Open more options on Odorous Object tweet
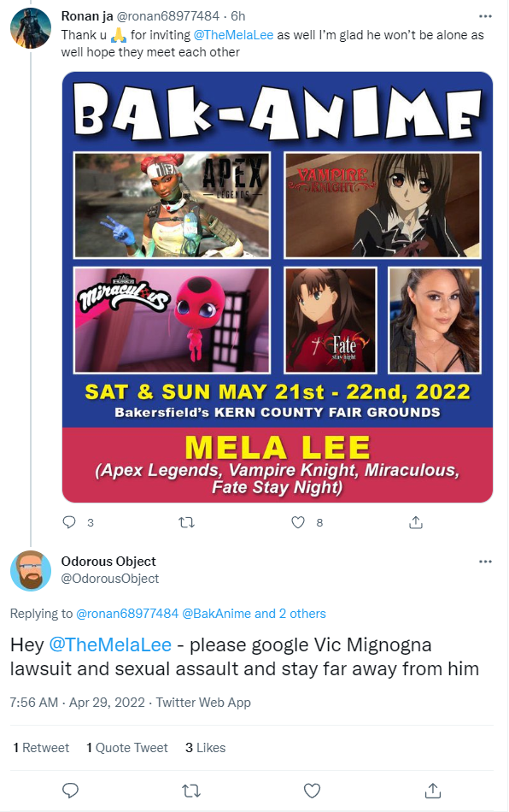This screenshot has height=812, width=509. click(x=485, y=562)
